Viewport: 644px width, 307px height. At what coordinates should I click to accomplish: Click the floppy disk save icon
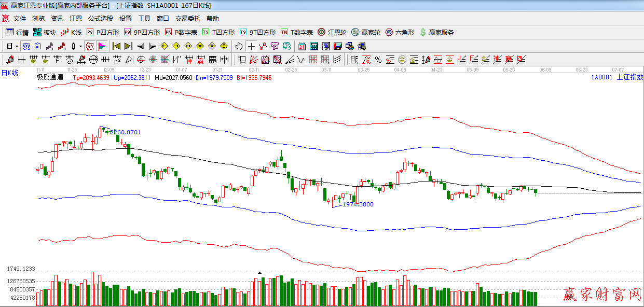(x=338, y=46)
